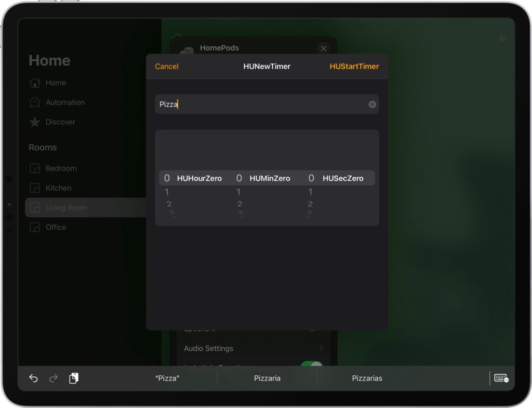Select hour value 1 in picker
Viewport: 532px width, 408px height.
167,192
